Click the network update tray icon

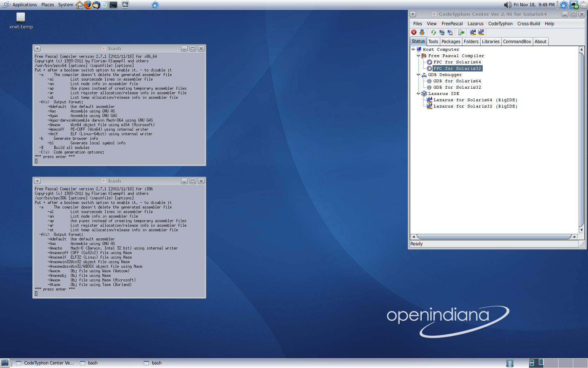574,5
